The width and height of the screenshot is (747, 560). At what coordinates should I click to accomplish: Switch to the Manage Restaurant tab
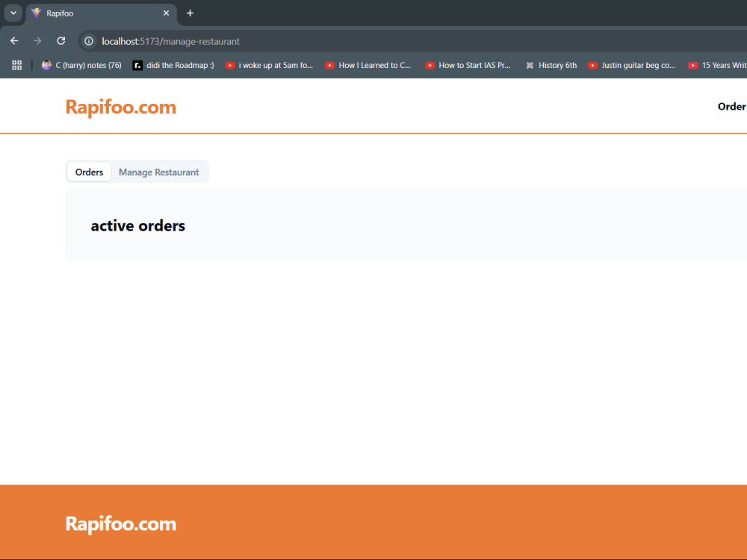[158, 172]
